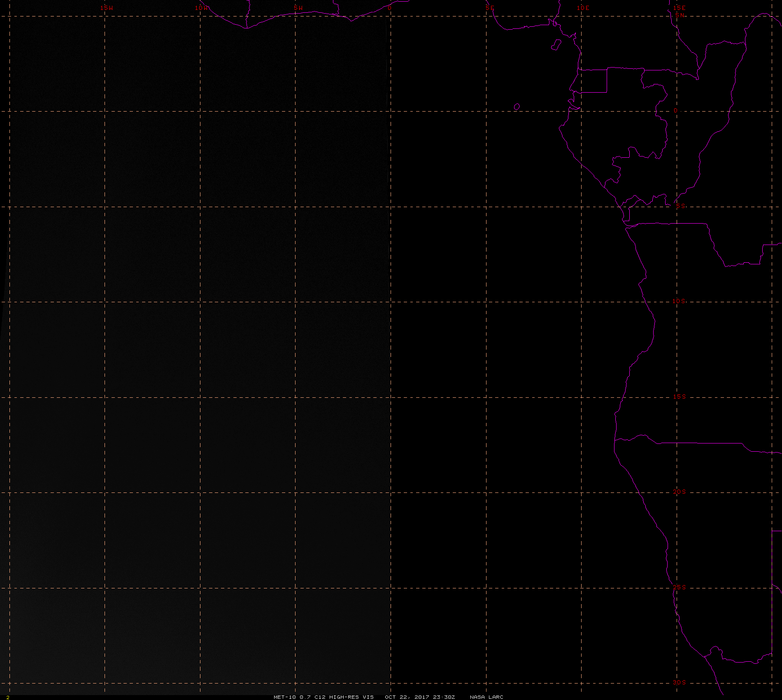Screen dimensions: 782x700
Task: Click the 15W longitude label
Action: (107, 8)
